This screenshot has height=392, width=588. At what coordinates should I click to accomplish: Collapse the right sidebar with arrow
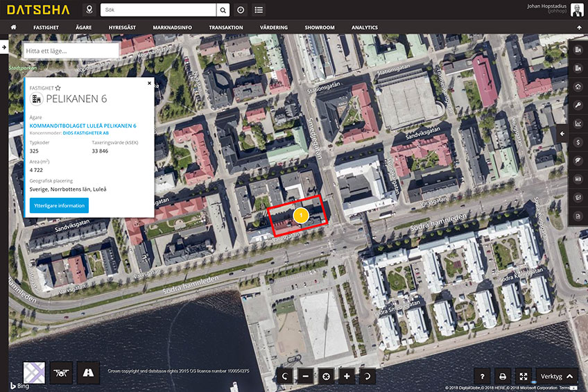click(x=562, y=133)
